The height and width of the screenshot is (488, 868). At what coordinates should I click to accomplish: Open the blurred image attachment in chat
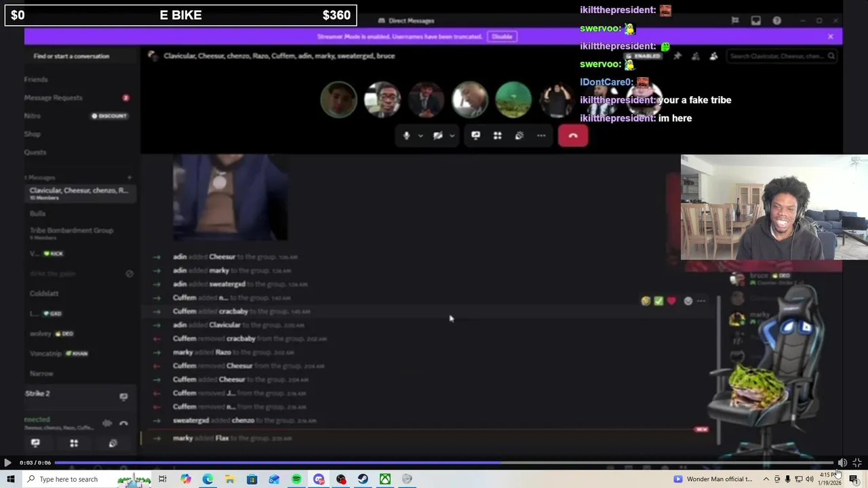click(x=231, y=197)
